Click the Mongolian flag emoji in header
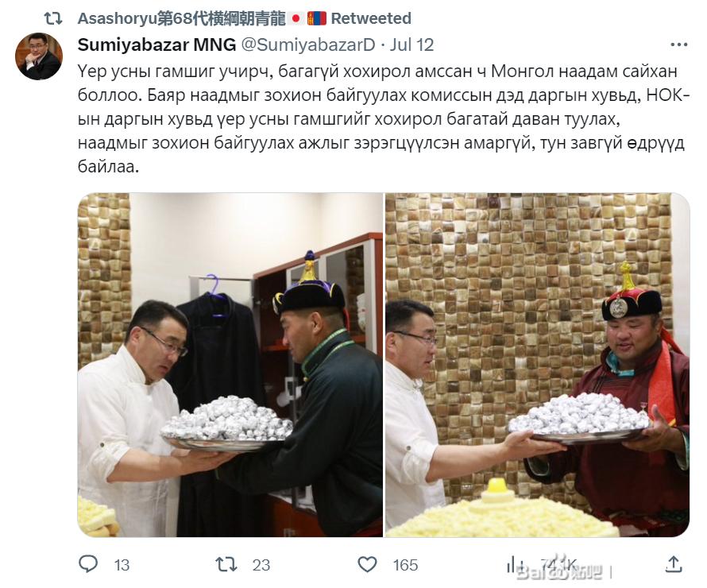This screenshot has width=707, height=588. [x=316, y=18]
